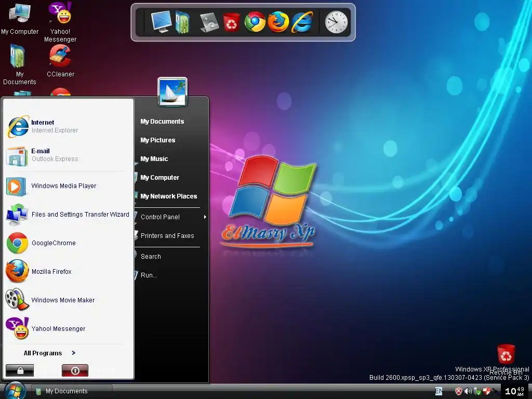Open My Music in Start menu

point(154,159)
